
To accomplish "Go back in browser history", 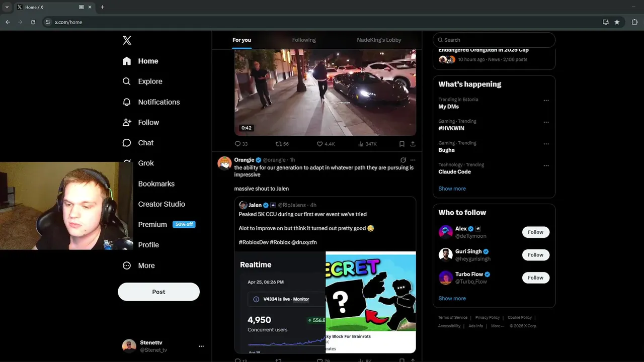I will tap(8, 22).
